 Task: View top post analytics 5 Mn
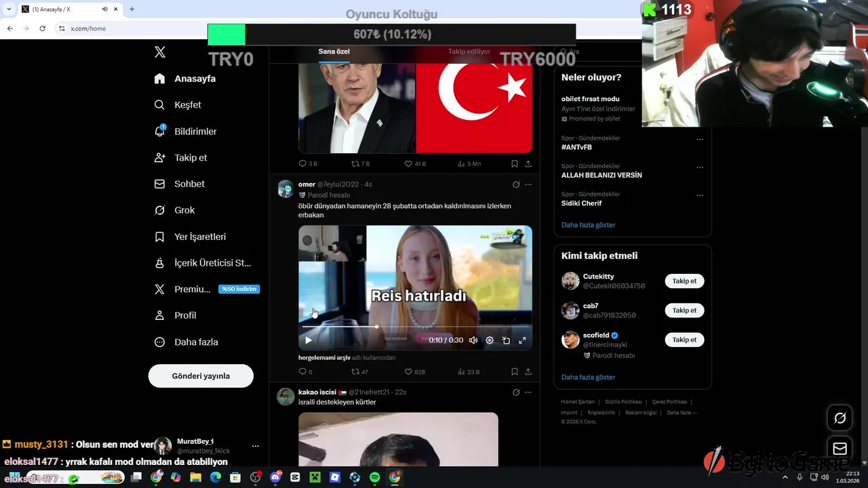point(469,163)
